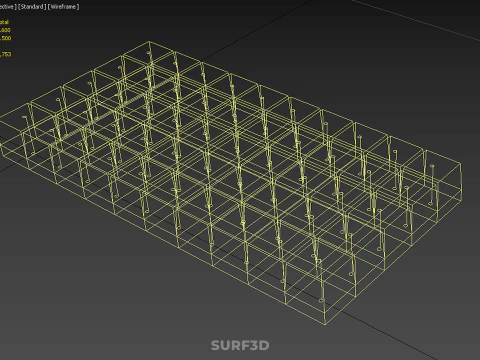Open the Wireframe shading label menu
This screenshot has height=360, width=480.
point(63,7)
